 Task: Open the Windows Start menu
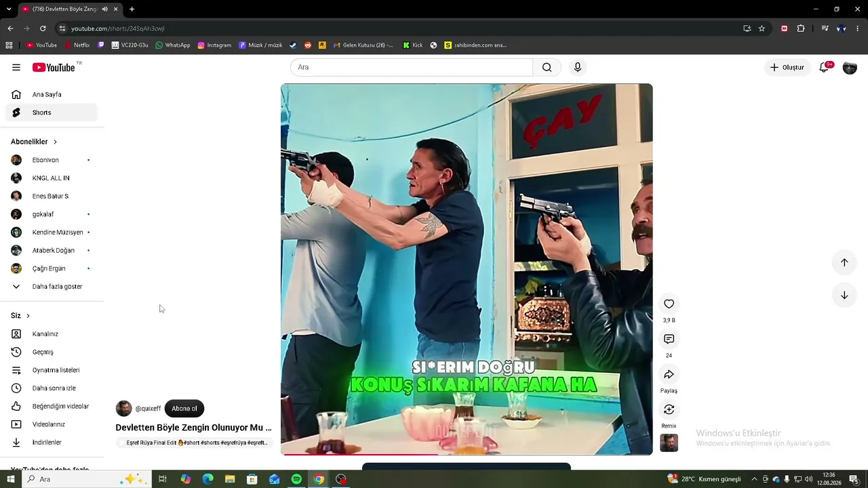(10, 479)
